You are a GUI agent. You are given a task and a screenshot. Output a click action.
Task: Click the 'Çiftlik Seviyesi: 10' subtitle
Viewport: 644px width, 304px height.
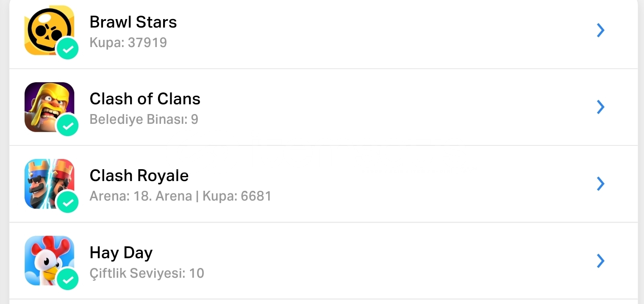click(x=147, y=273)
